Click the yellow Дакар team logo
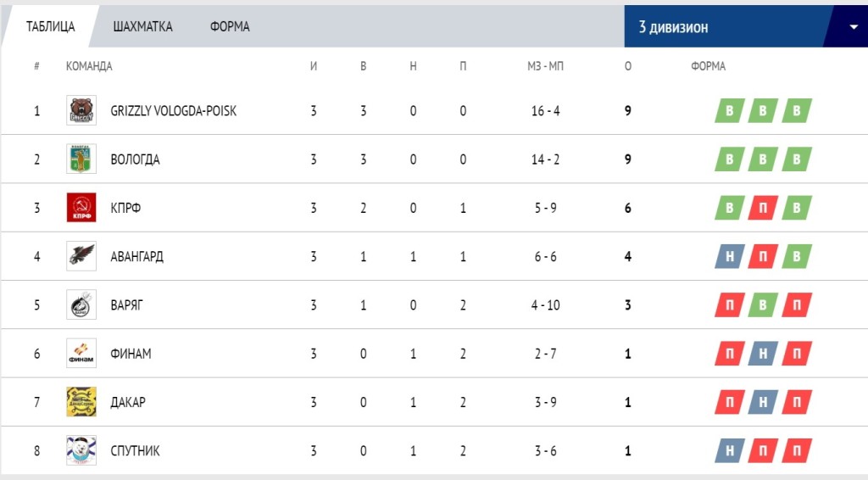 tap(81, 402)
